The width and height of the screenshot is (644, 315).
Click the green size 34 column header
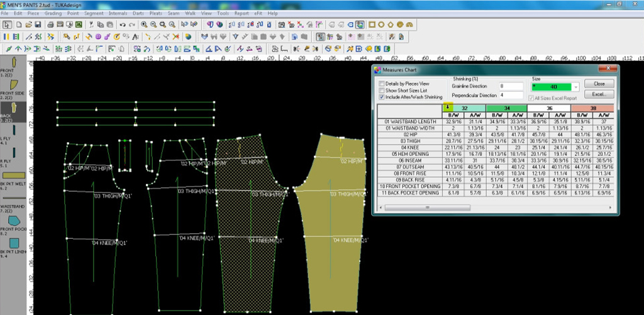click(x=507, y=108)
